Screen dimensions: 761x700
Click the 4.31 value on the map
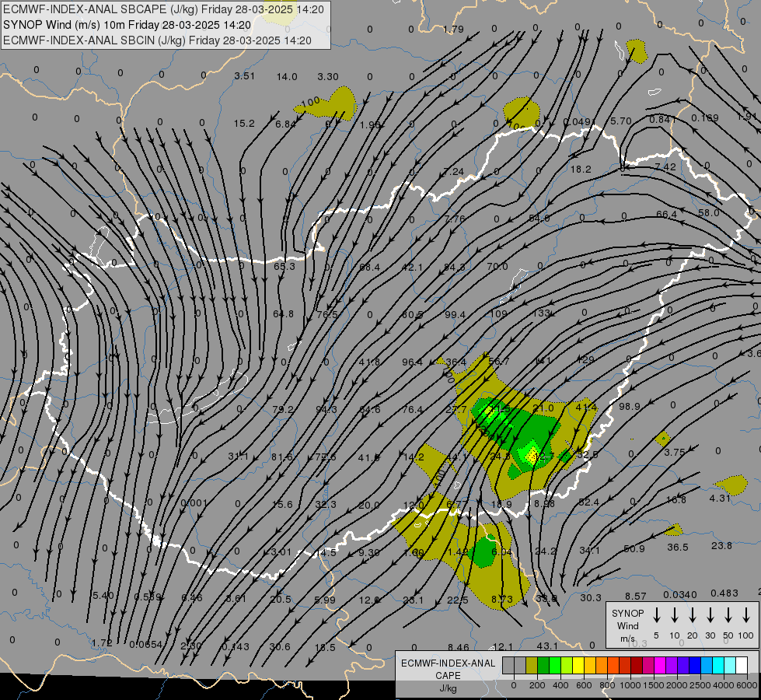click(720, 498)
